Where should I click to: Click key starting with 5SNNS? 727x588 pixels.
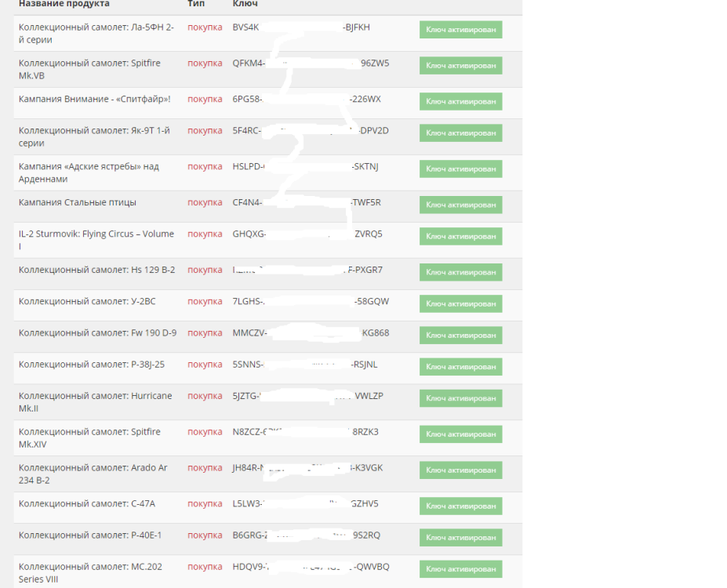(305, 365)
